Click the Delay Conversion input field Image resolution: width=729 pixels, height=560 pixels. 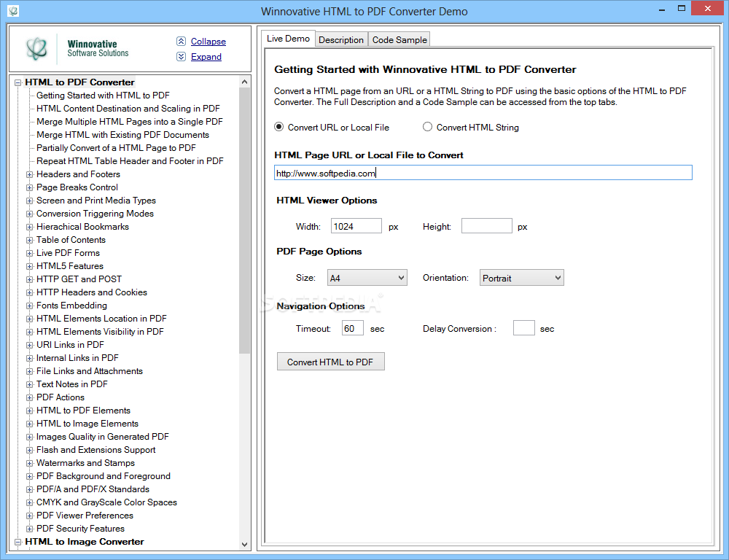(524, 328)
